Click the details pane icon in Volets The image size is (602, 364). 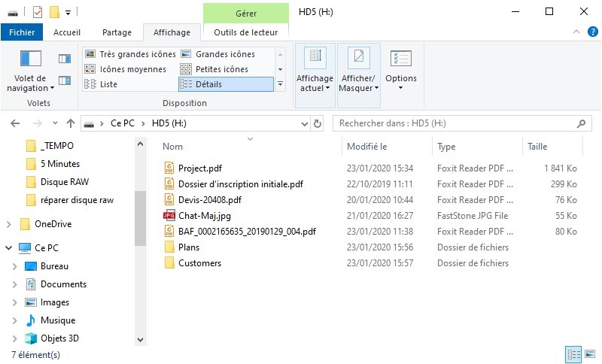pos(65,80)
